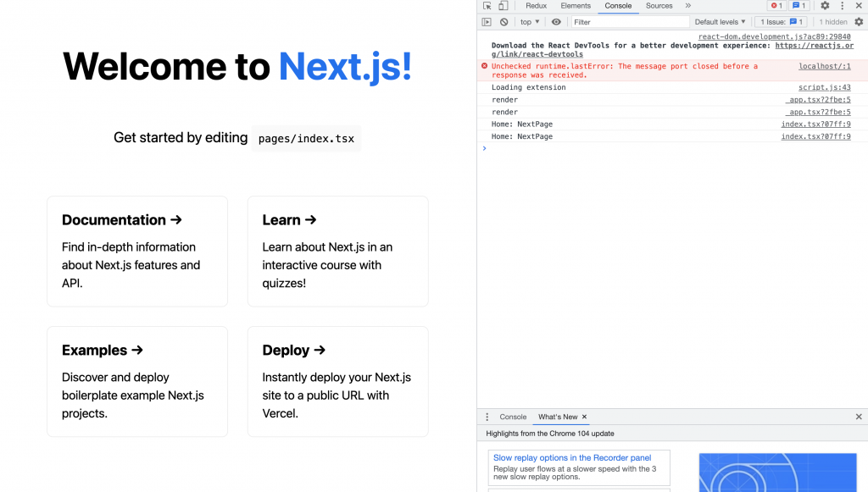Close the What's New drawer tab
Image resolution: width=868 pixels, height=492 pixels.
click(584, 417)
